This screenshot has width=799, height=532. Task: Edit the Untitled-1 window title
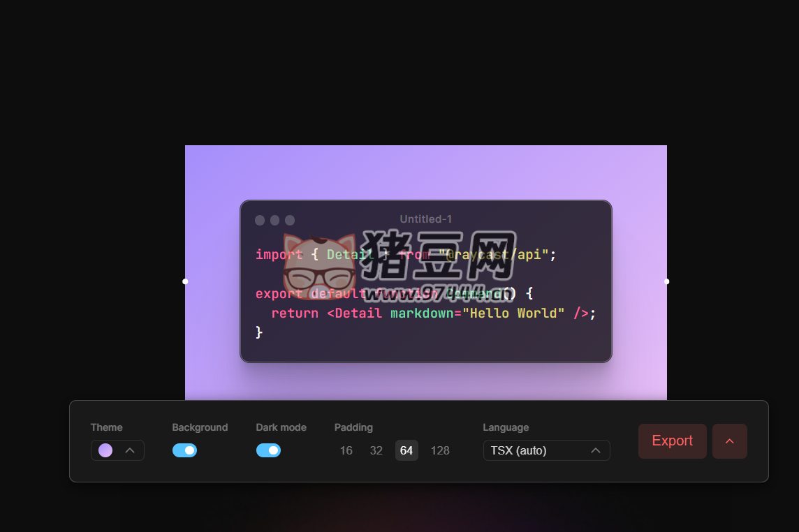tap(426, 219)
